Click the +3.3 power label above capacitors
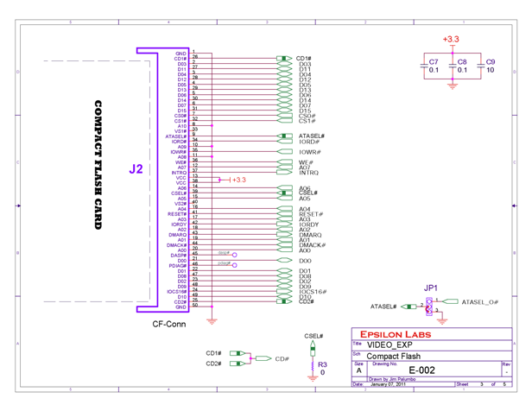This screenshot has width=532, height=411. click(450, 40)
